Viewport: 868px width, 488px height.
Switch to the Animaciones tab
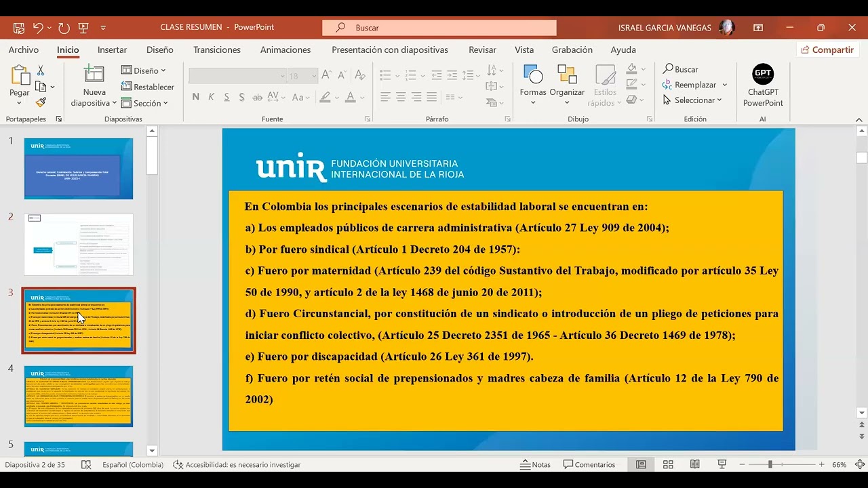tap(285, 49)
